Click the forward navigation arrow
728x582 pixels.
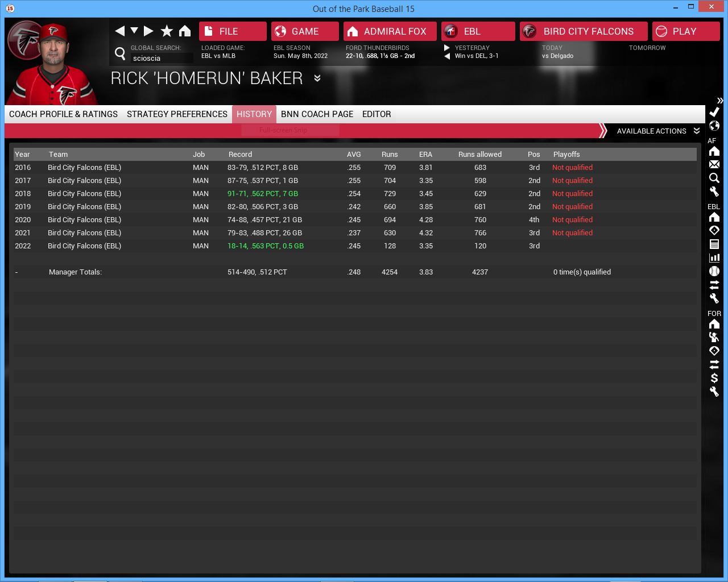point(148,31)
